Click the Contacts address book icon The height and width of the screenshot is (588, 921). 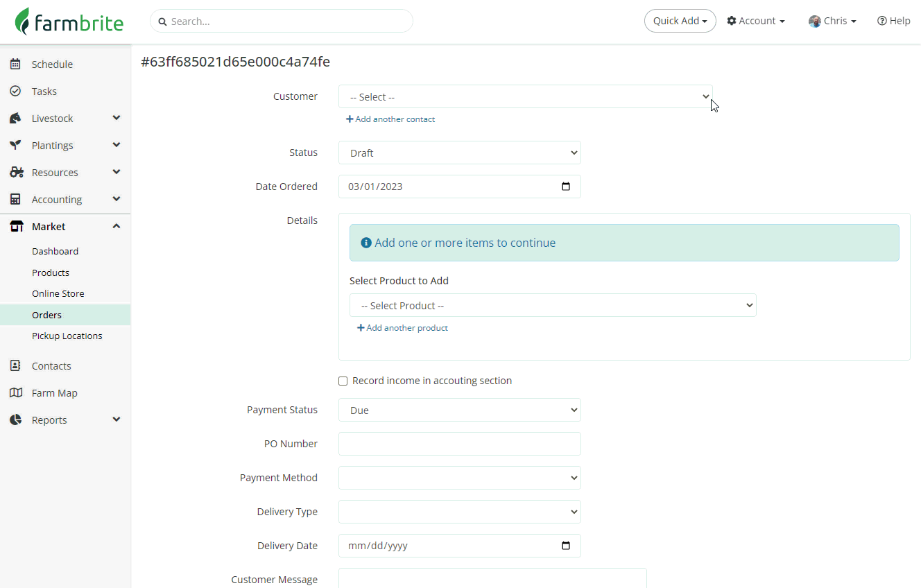point(15,366)
